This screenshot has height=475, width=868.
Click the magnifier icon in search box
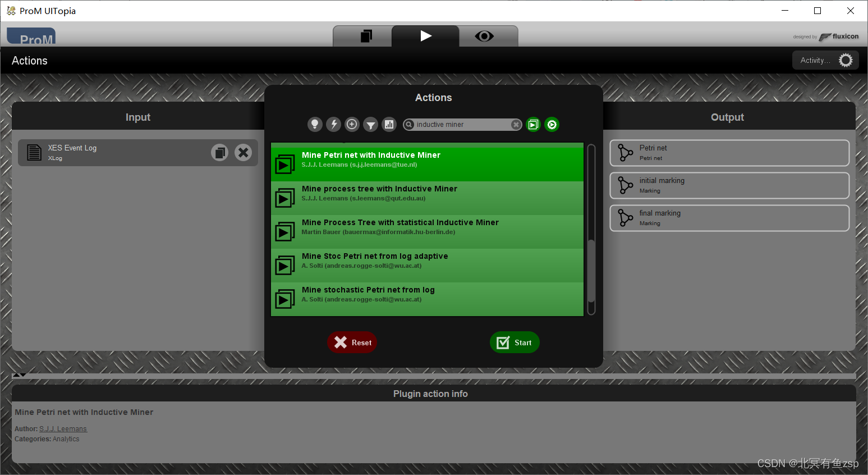click(x=409, y=125)
